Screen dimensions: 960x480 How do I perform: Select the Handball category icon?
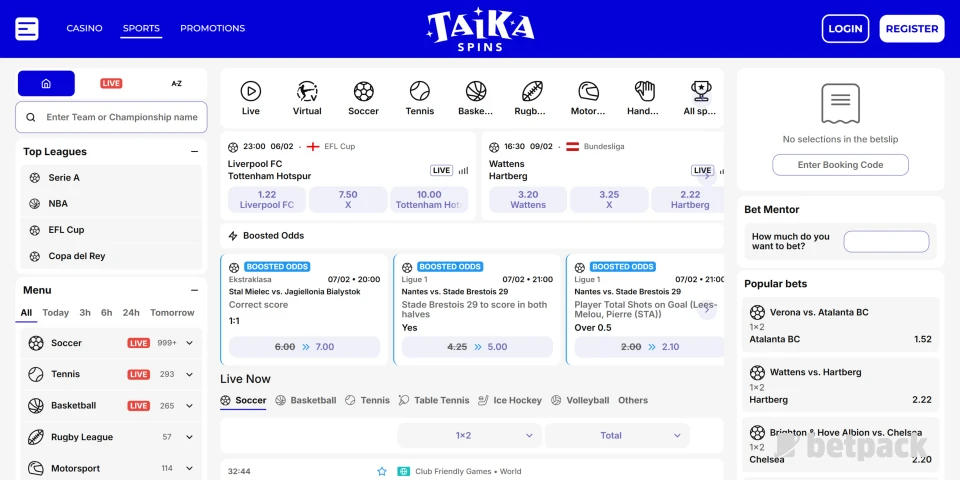[x=645, y=91]
